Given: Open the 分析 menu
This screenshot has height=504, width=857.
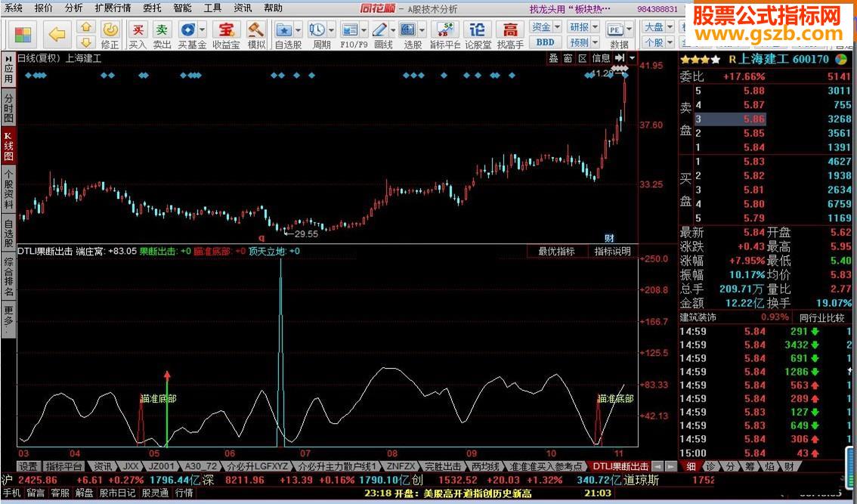Looking at the screenshot, I should point(74,8).
